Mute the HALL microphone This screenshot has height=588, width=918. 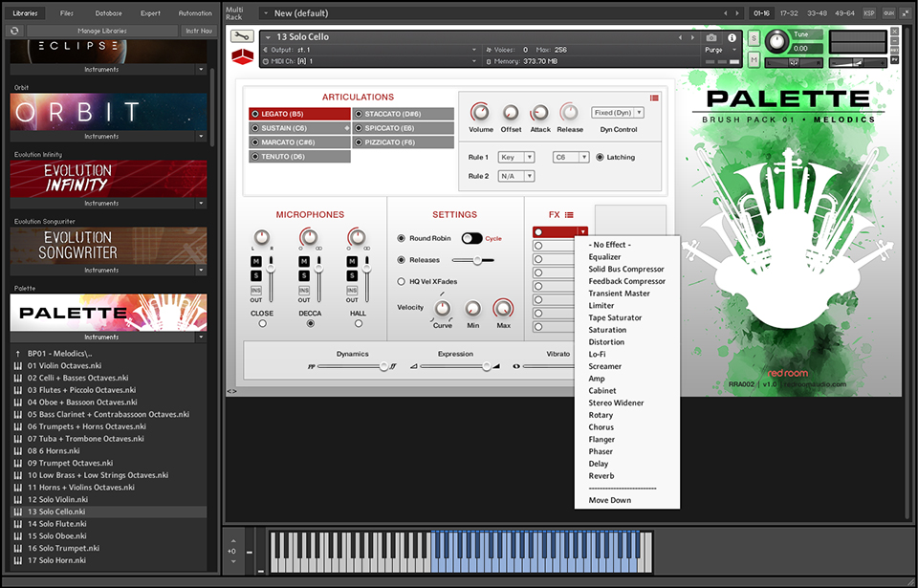(x=352, y=261)
